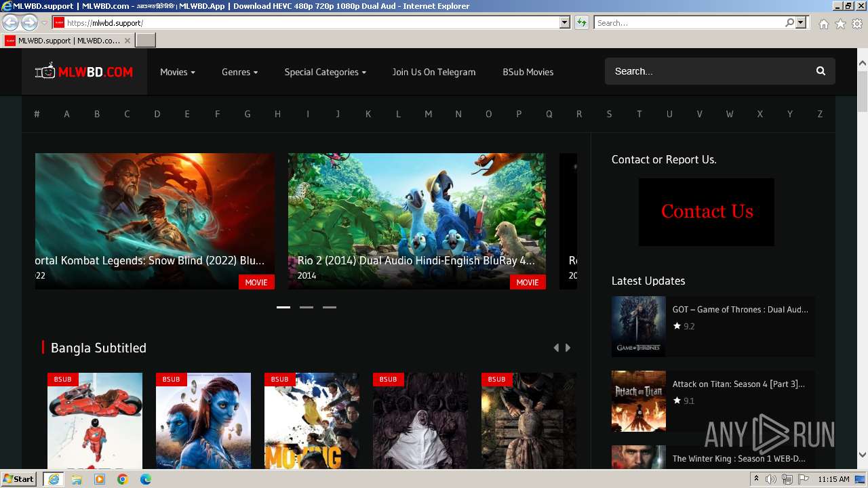Click next arrow in Bangla Subtitled
The height and width of the screenshot is (488, 868).
568,348
